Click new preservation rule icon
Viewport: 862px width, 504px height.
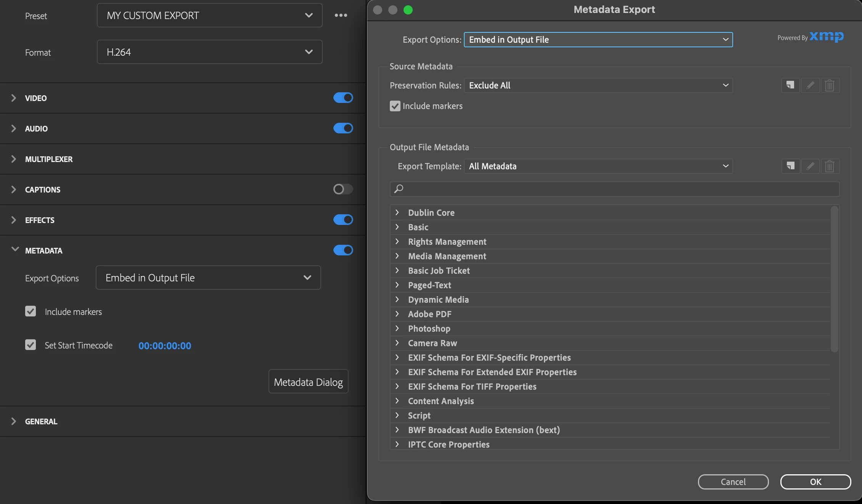(790, 85)
